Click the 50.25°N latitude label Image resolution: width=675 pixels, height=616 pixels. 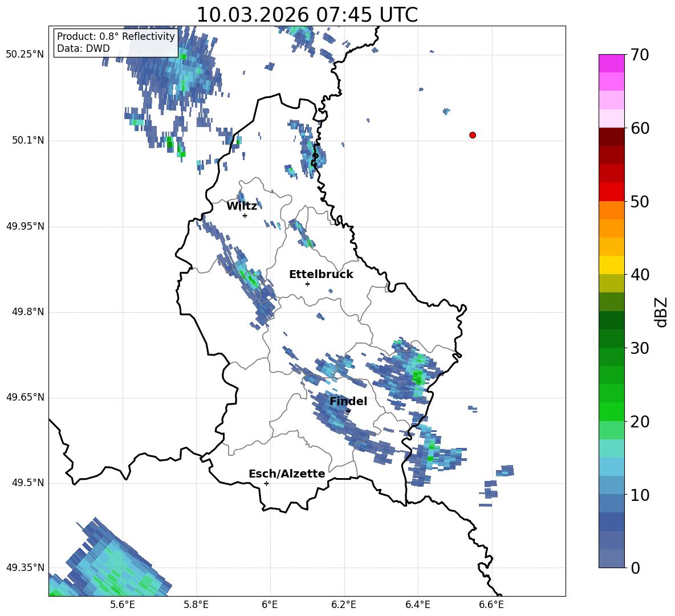pos(25,55)
